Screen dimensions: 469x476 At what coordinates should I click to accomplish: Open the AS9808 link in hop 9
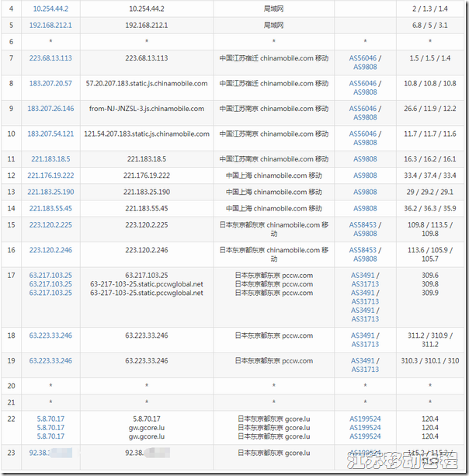click(365, 117)
